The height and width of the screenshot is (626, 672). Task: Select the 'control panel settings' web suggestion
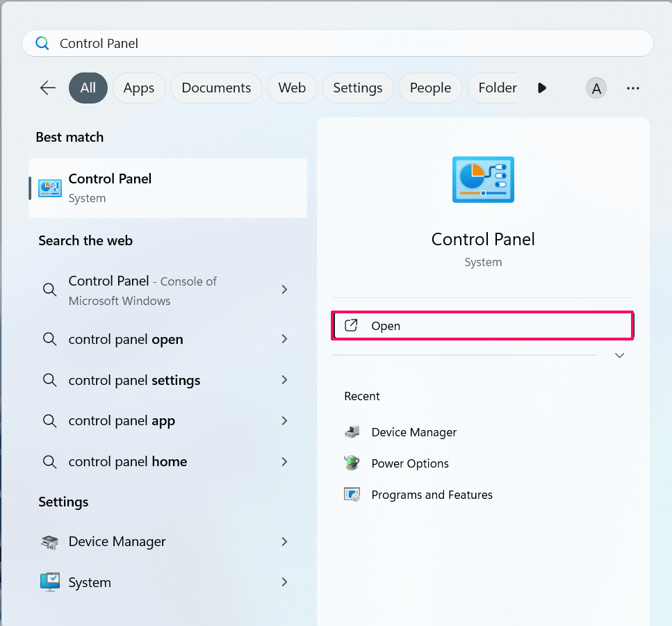point(167,379)
